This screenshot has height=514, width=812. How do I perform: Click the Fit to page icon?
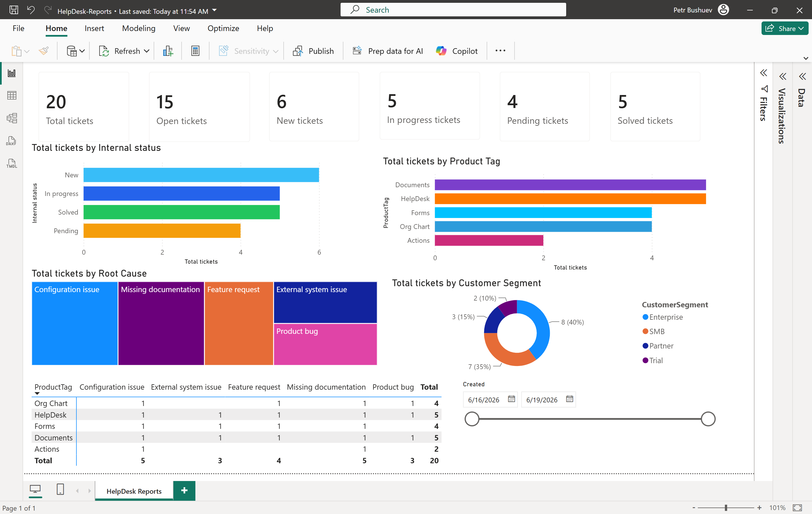[x=798, y=508]
